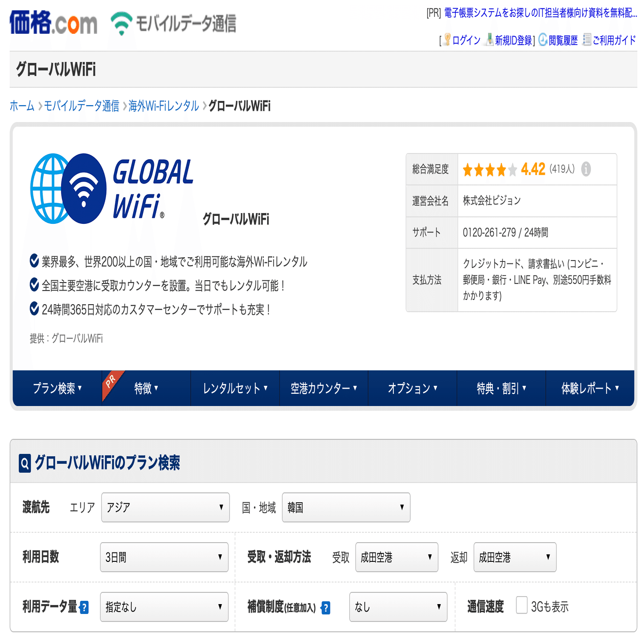Switch to the 体験レポート tab
This screenshot has height=644, width=644.
point(589,388)
